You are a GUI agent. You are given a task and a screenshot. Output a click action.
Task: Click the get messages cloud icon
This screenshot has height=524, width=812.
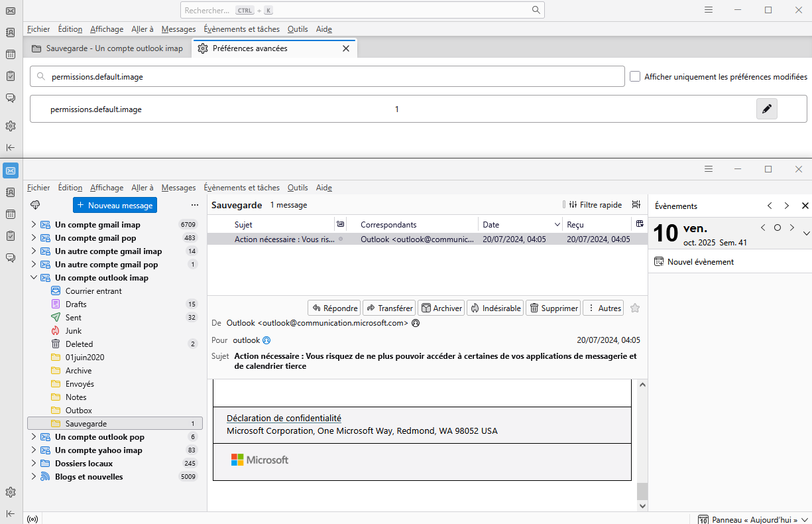pyautogui.click(x=36, y=205)
